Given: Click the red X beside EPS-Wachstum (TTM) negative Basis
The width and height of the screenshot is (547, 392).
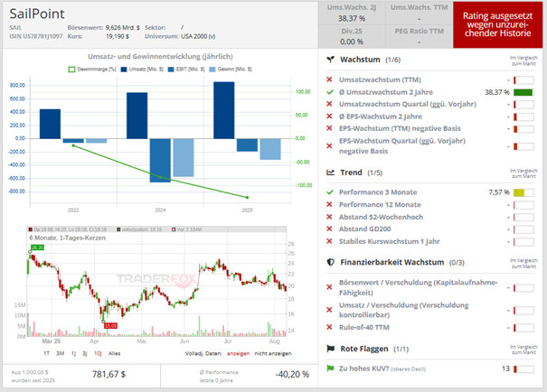Looking at the screenshot, I should (329, 128).
